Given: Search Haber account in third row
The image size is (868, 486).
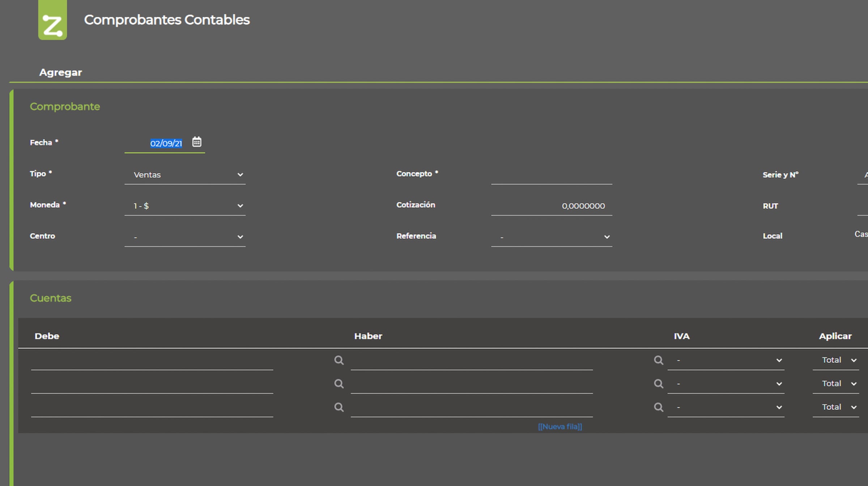Looking at the screenshot, I should tap(659, 407).
